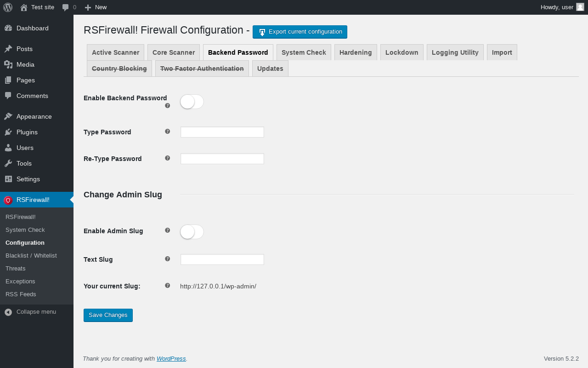Click Export current configuration button
The image size is (588, 368).
pyautogui.click(x=300, y=32)
